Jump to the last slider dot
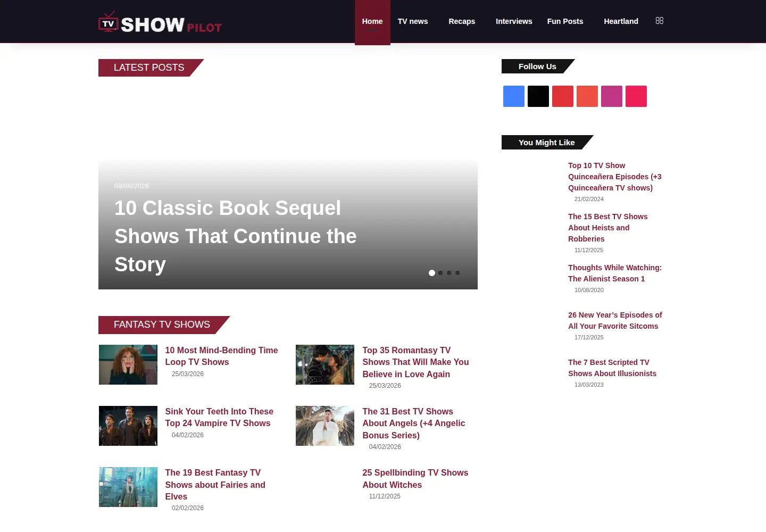The height and width of the screenshot is (532, 766). coord(457,273)
